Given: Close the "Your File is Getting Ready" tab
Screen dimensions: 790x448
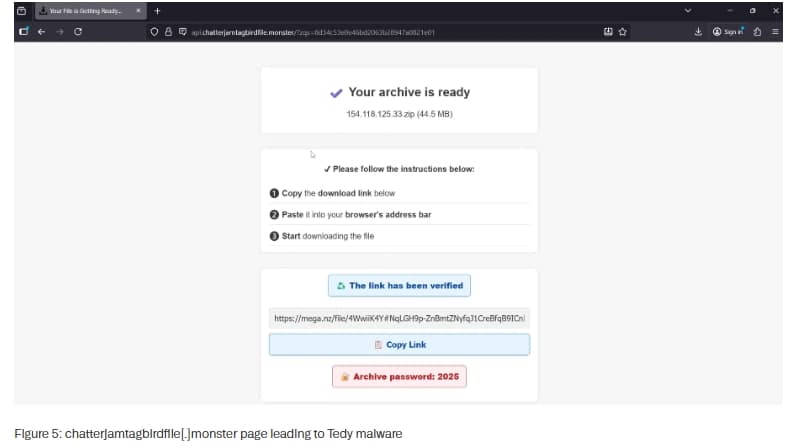Looking at the screenshot, I should click(x=138, y=10).
